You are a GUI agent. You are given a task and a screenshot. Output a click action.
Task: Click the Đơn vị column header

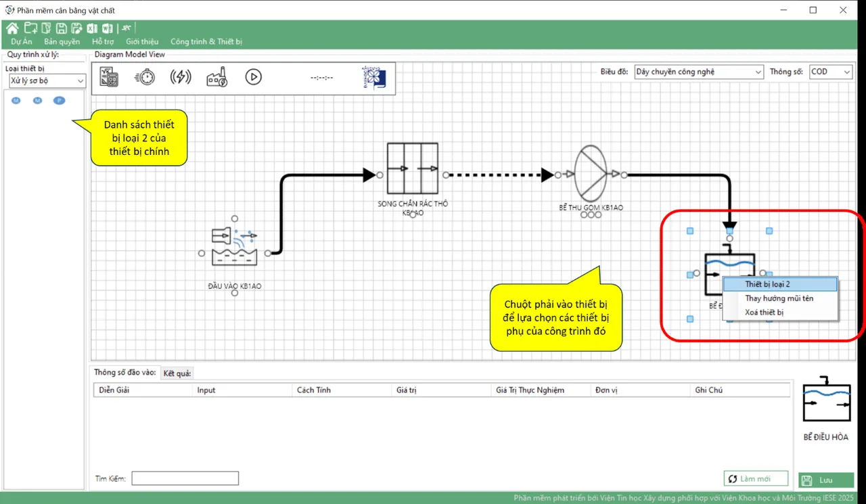point(639,390)
